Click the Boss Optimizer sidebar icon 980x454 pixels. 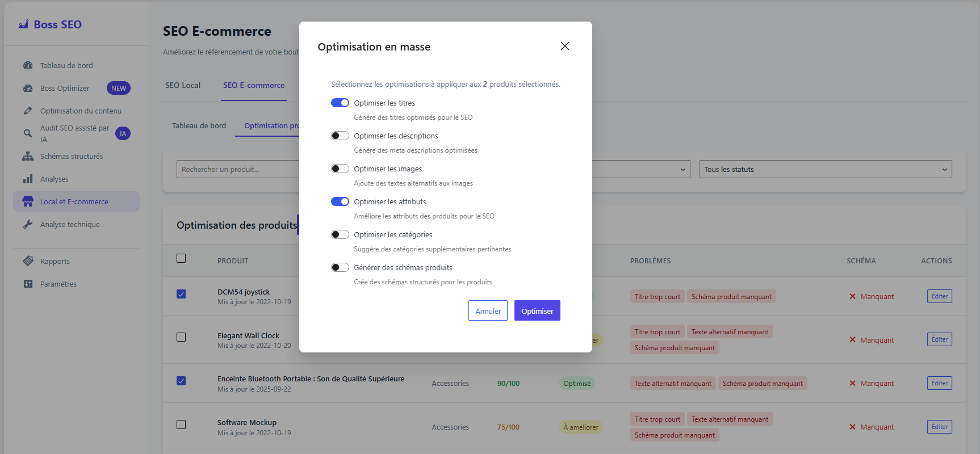coord(28,88)
